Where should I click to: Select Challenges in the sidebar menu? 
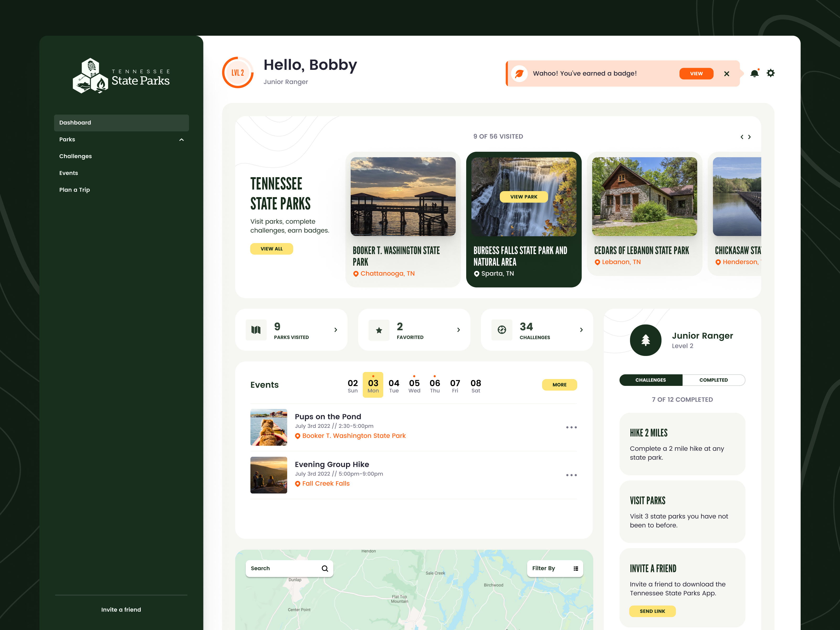pyautogui.click(x=75, y=156)
